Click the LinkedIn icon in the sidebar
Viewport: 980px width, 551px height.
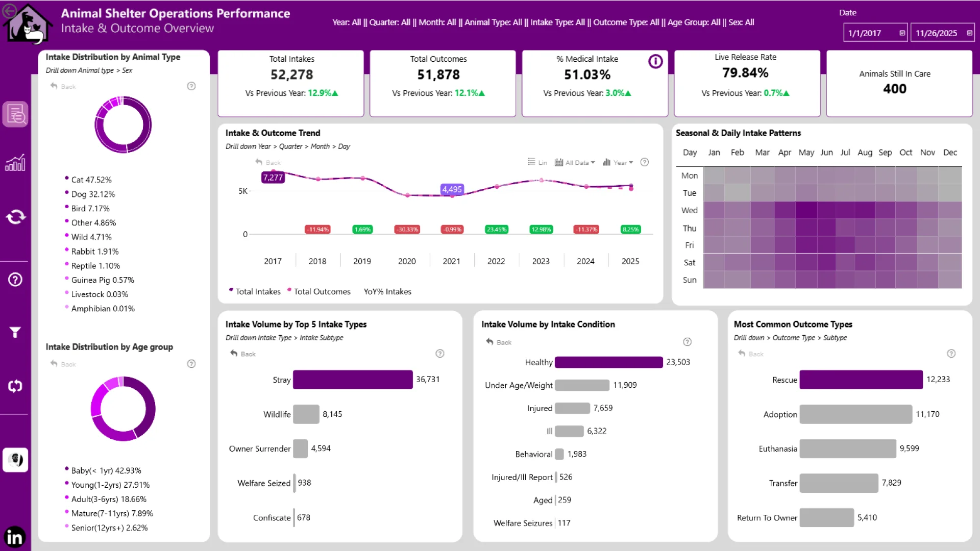click(x=15, y=537)
